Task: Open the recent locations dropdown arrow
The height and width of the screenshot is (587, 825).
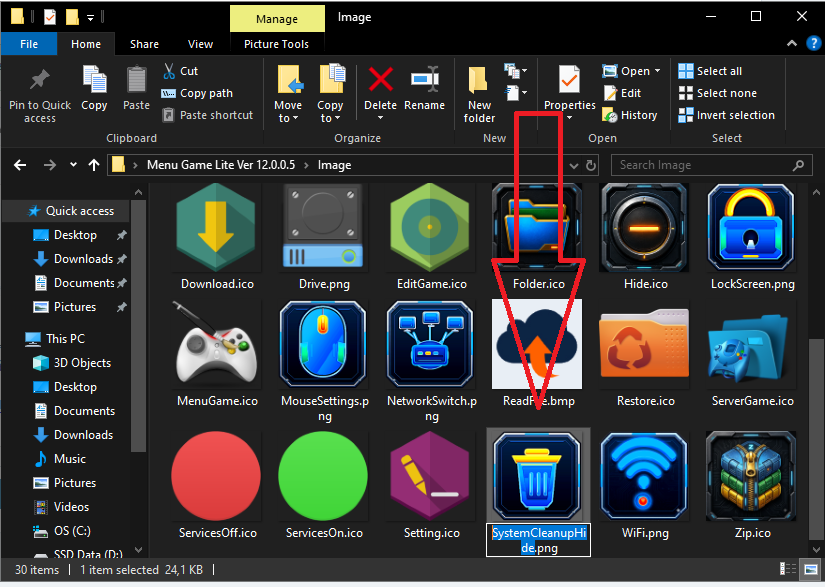Action: 73,165
